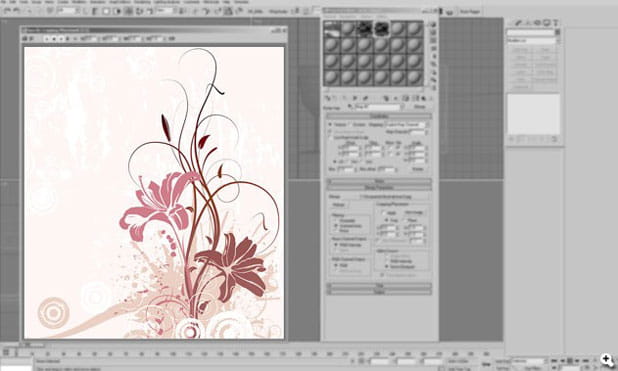Click the Bitmap file path button
618x371 pixels.
pos(395,196)
